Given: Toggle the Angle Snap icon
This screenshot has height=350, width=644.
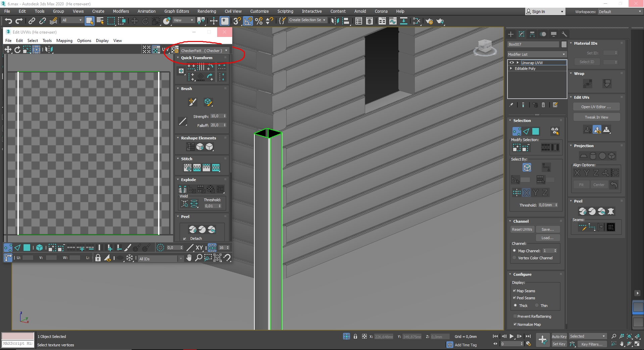Looking at the screenshot, I should [248, 21].
